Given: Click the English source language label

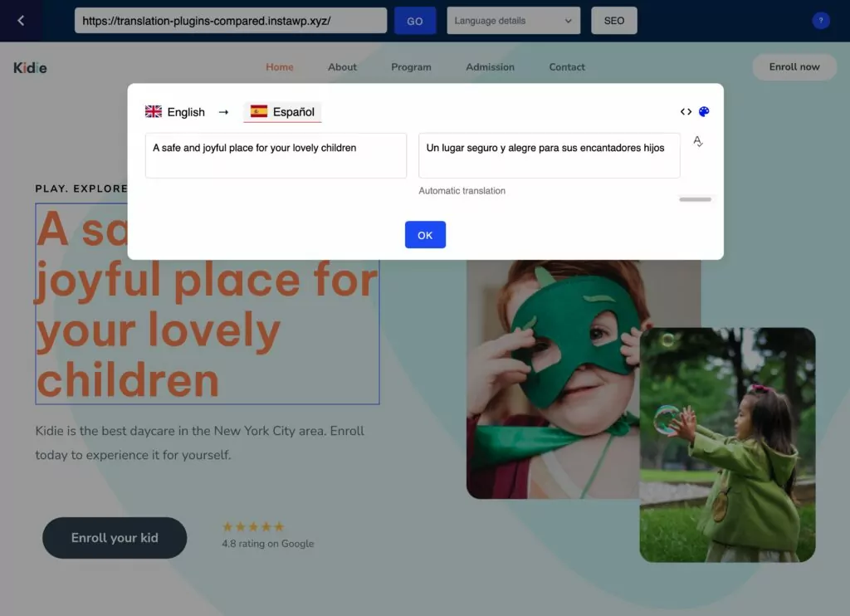Looking at the screenshot, I should click(186, 112).
